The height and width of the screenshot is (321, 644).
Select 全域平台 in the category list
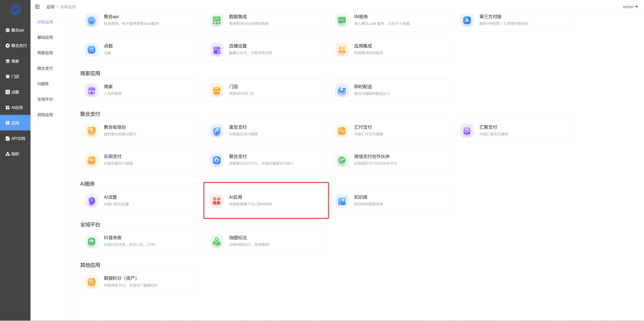pos(45,99)
